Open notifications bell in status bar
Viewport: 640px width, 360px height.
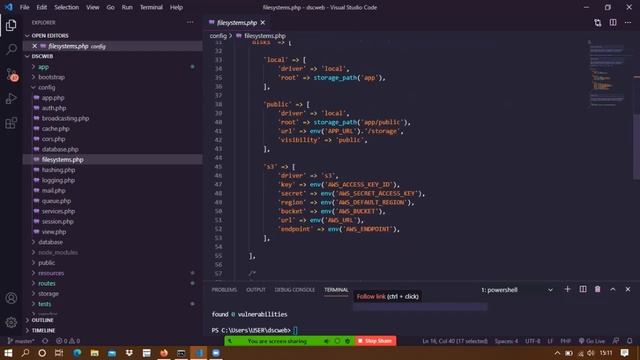[629, 341]
